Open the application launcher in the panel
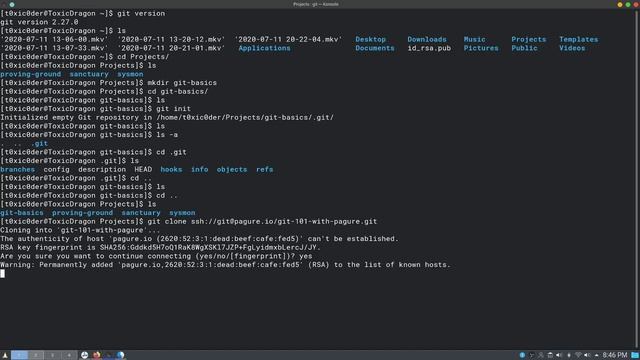 5,355
